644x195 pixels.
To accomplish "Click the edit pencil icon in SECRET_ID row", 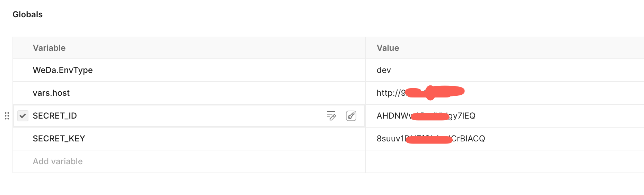I will [x=331, y=116].
